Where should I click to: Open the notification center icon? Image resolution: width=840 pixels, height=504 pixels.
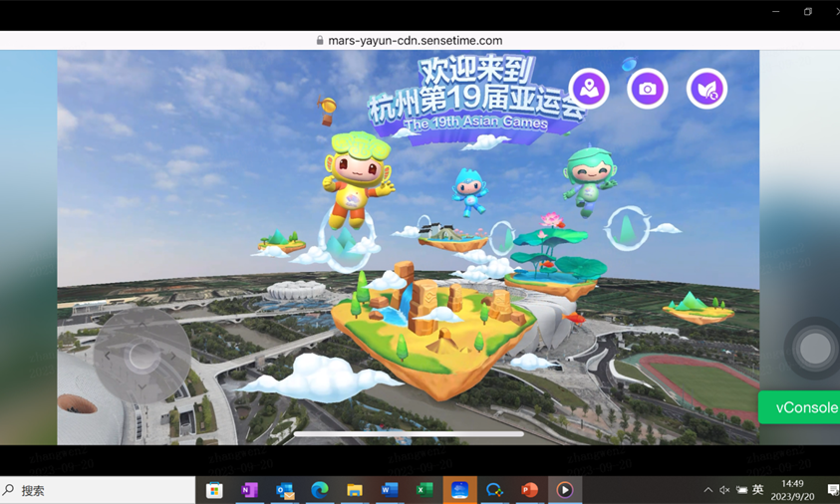tap(832, 490)
